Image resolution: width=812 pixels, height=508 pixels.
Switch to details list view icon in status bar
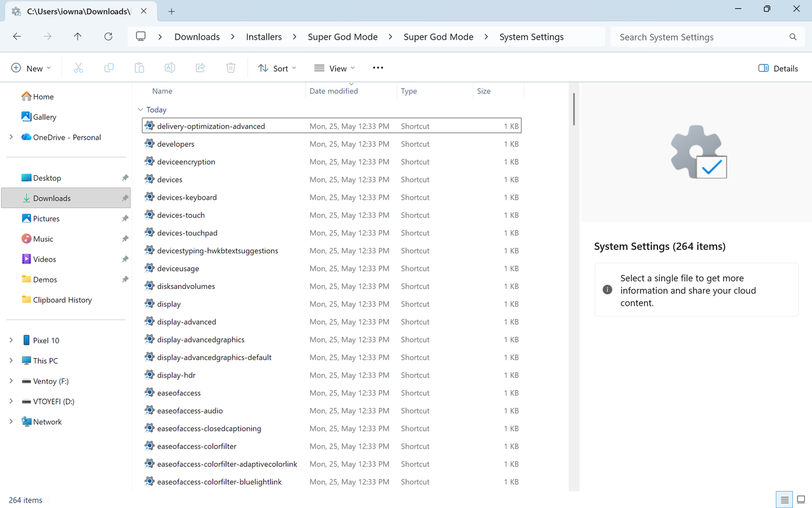(784, 500)
